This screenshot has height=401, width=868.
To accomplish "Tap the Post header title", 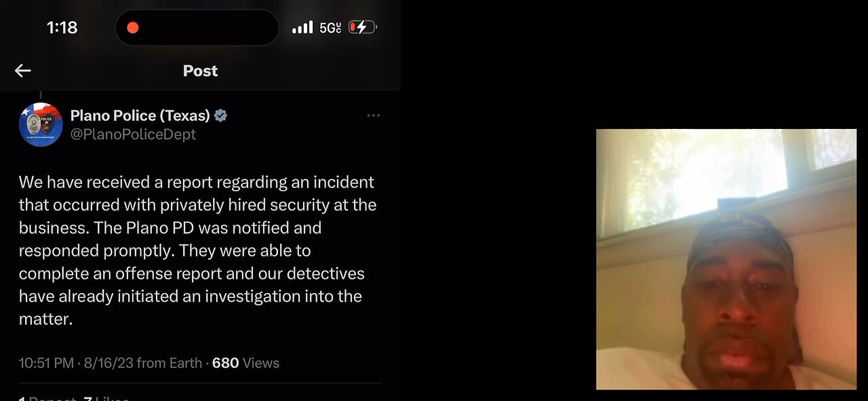I will point(200,71).
